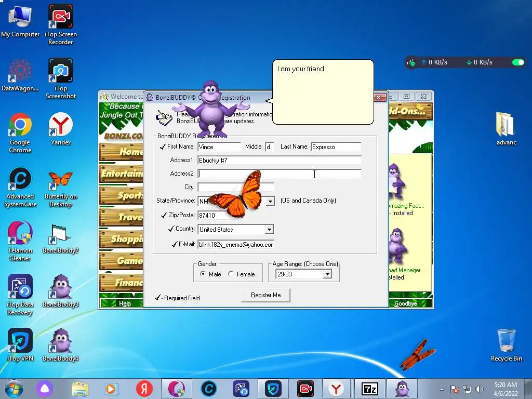Image resolution: width=532 pixels, height=399 pixels.
Task: Click the Goodbye button
Action: tap(405, 303)
